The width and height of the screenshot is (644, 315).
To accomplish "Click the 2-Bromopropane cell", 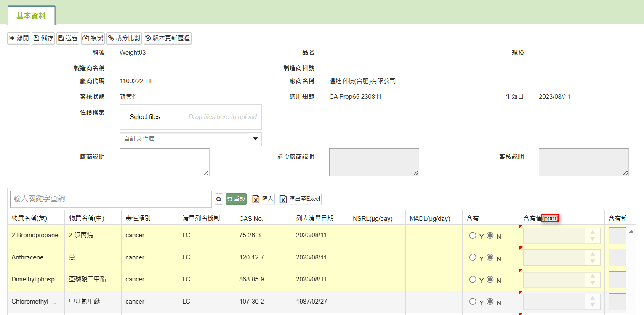I will pyautogui.click(x=35, y=235).
